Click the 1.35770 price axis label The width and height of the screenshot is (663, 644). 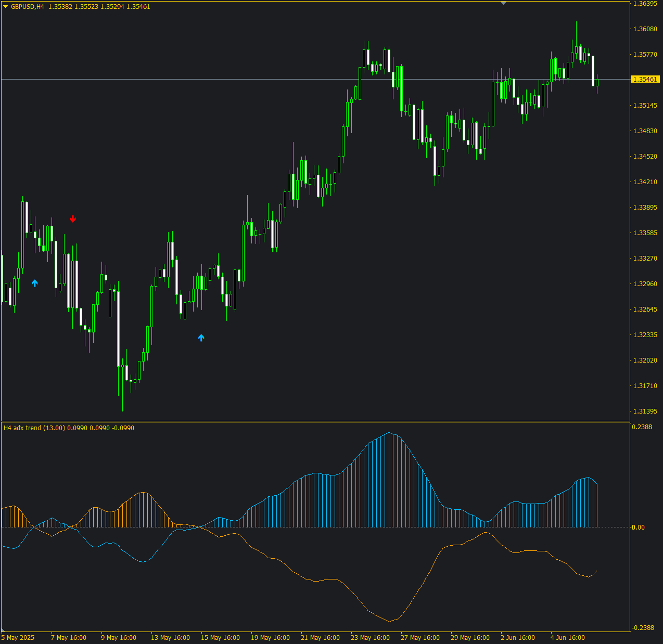[x=645, y=55]
